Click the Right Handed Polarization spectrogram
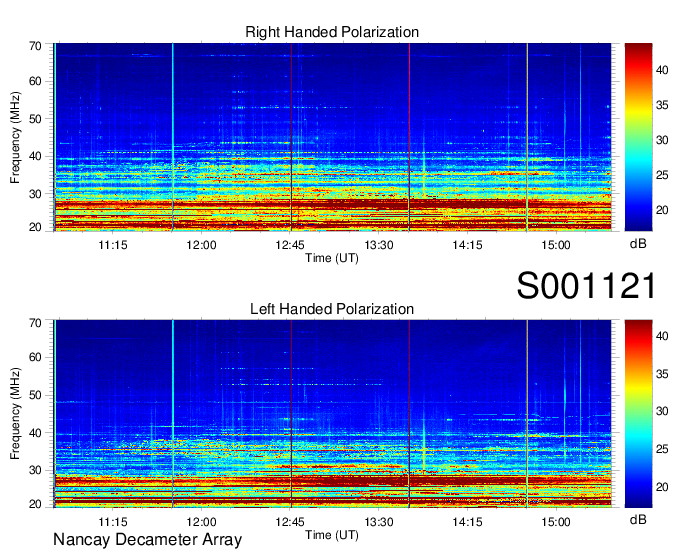 tap(332, 137)
